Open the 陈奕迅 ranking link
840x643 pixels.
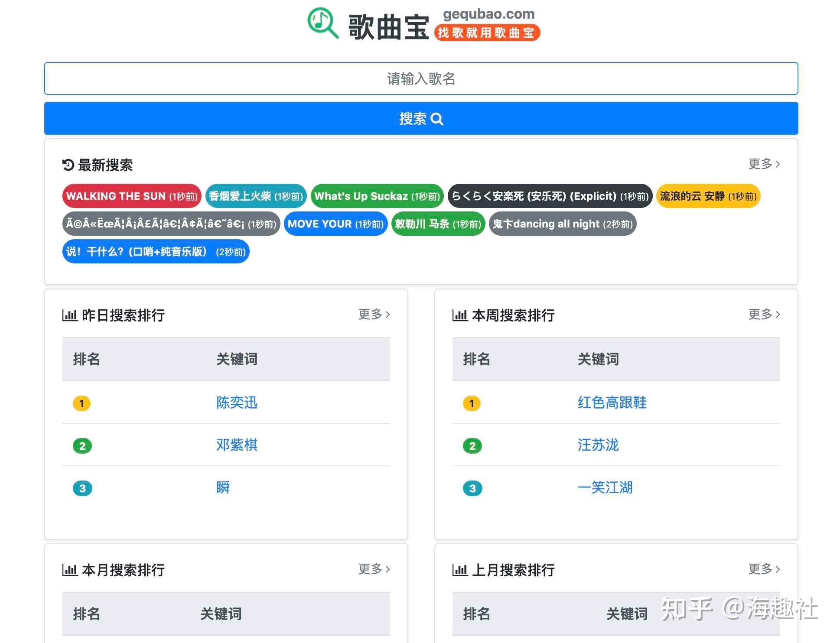point(236,403)
